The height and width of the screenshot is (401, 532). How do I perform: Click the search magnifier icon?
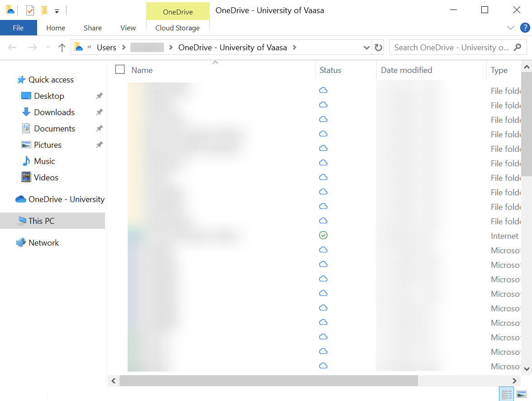point(518,47)
